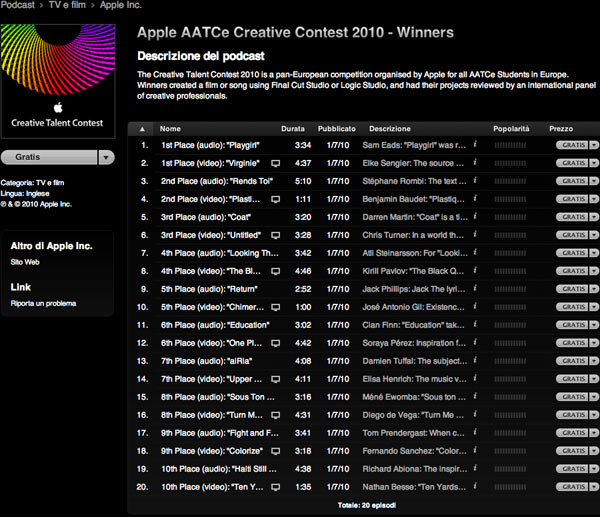Sort by Popolarità column header
Screen dimensions: 600x517
(x=511, y=129)
